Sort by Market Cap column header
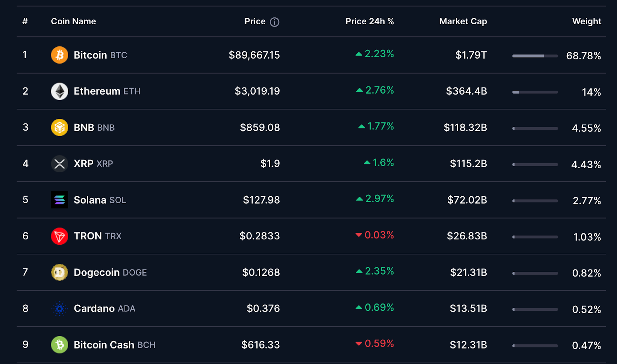617x364 pixels. click(463, 22)
